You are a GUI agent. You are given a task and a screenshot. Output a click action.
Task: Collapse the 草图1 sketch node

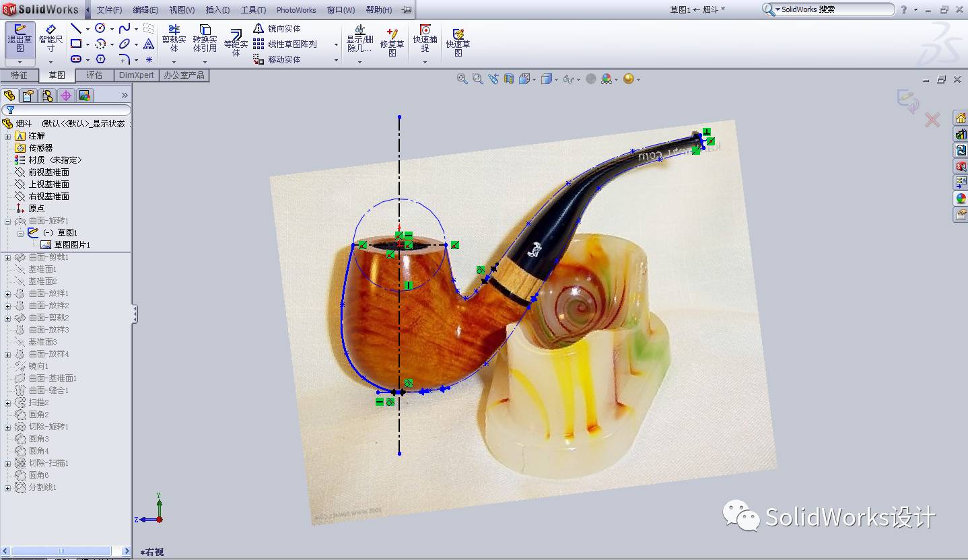tap(20, 233)
